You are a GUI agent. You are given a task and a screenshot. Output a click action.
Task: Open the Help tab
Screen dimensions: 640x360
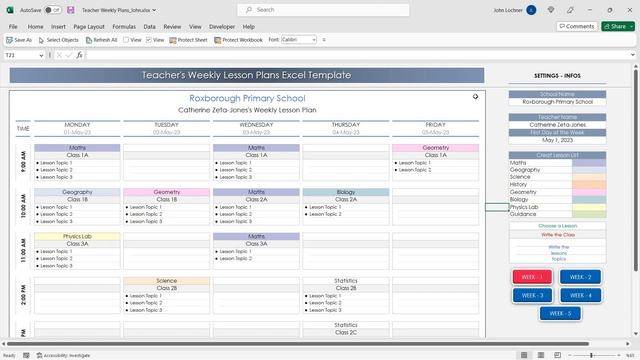pyautogui.click(x=249, y=27)
